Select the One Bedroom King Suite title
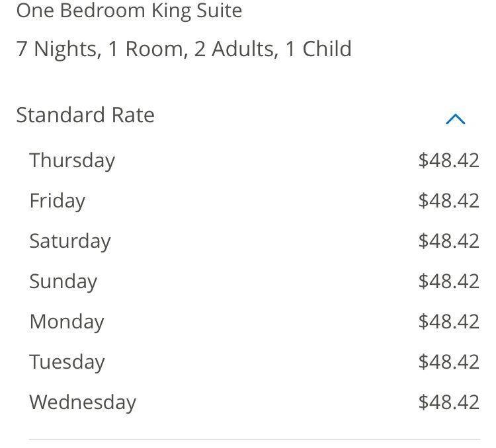Image resolution: width=496 pixels, height=448 pixels. point(129,11)
